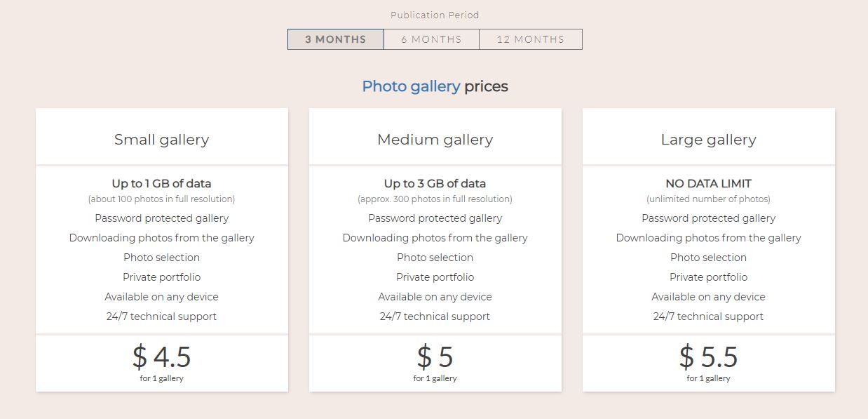The width and height of the screenshot is (868, 419).
Task: Click 'unlimited number of photos' note
Action: 709,199
